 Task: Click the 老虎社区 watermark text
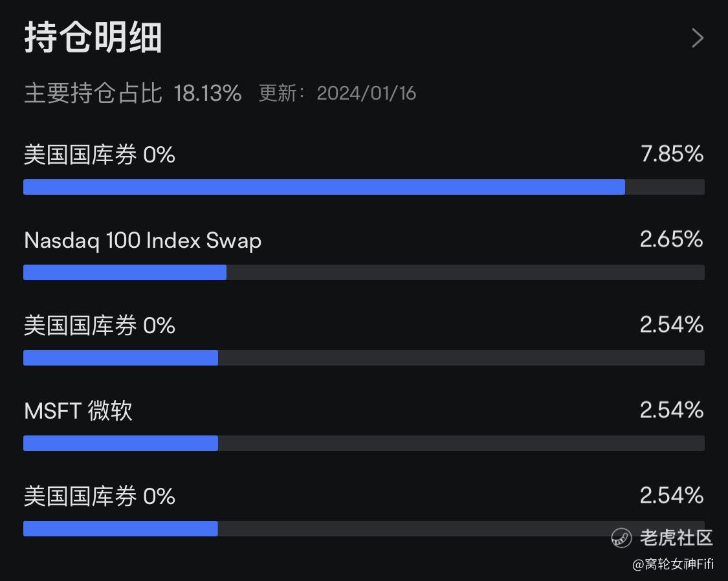676,538
